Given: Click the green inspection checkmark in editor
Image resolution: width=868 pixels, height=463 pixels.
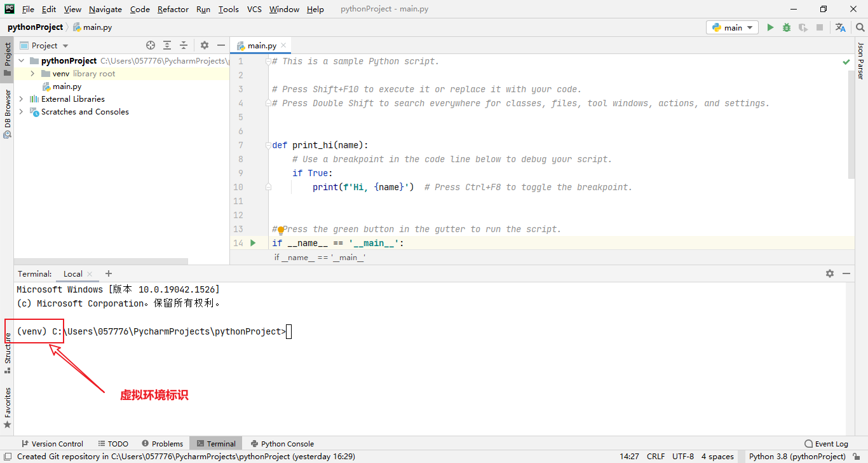Looking at the screenshot, I should pos(846,62).
